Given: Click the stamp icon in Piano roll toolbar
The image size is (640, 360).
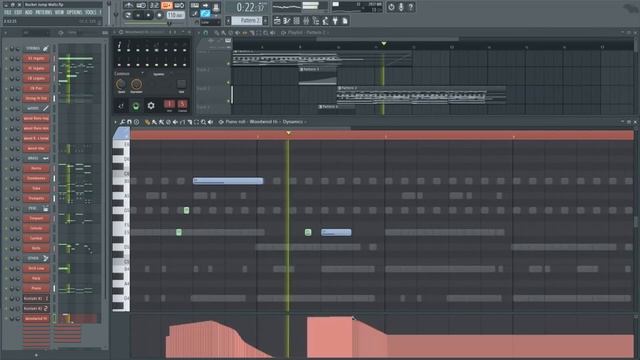Looking at the screenshot, I should pos(136,122).
